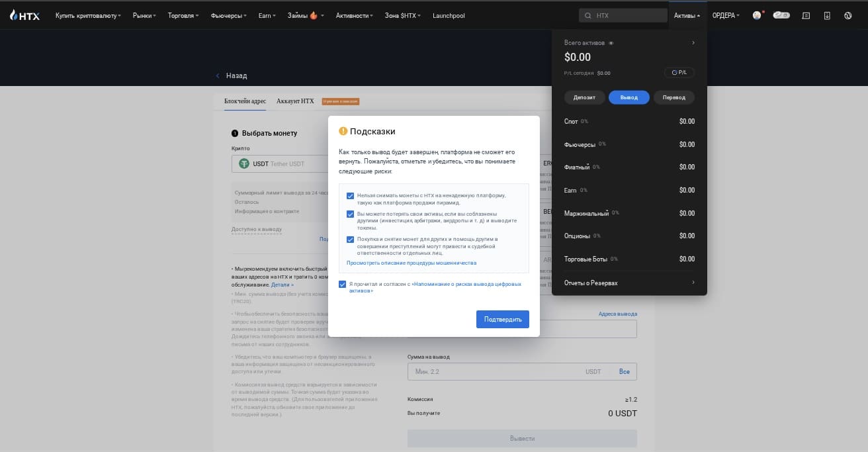Screen dimensions: 868x452
Task: Uncheck the unreliable platform risk checkbox
Action: click(x=351, y=196)
